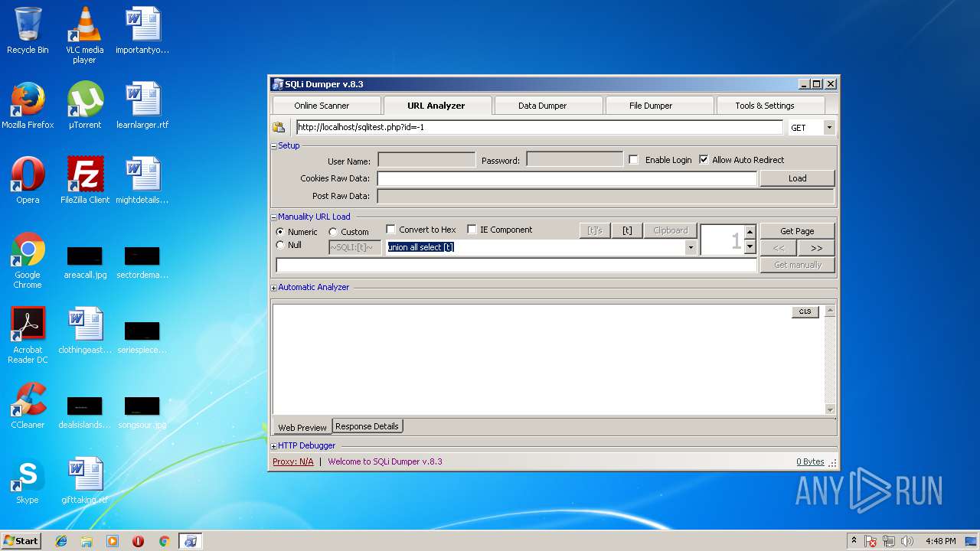Open Internet Explorer from the taskbar
The height and width of the screenshot is (551, 980).
(x=61, y=541)
